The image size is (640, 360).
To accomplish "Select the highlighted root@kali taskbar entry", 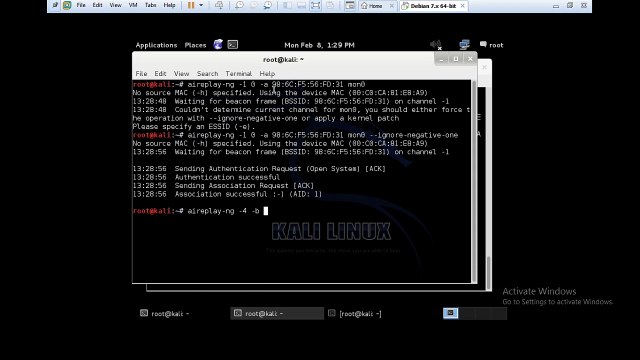I will click(x=277, y=313).
